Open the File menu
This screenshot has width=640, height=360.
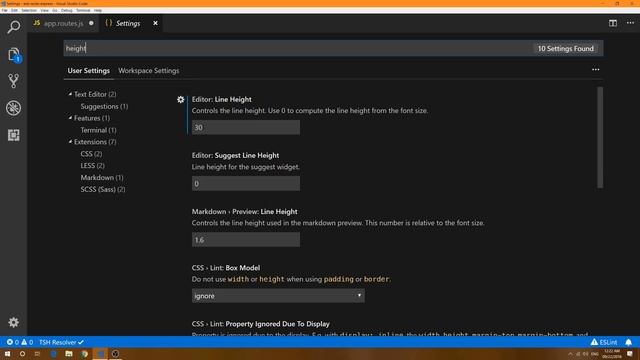(4, 10)
